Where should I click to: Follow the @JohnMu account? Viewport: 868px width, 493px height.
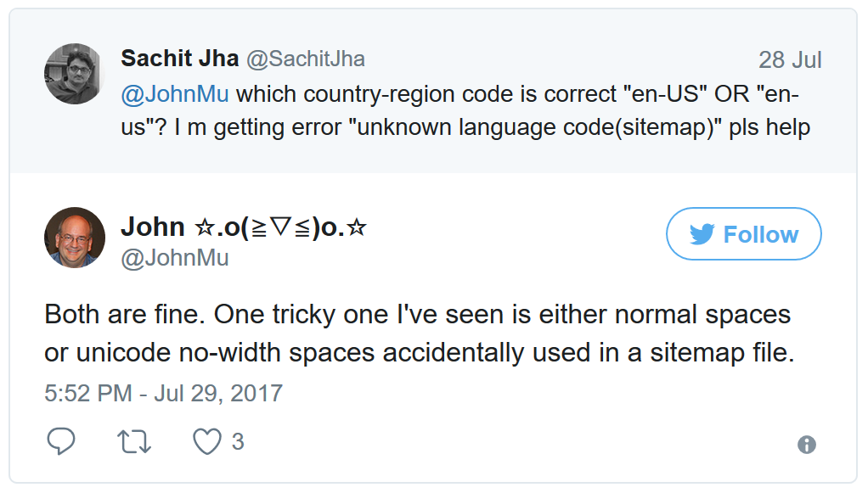[744, 234]
